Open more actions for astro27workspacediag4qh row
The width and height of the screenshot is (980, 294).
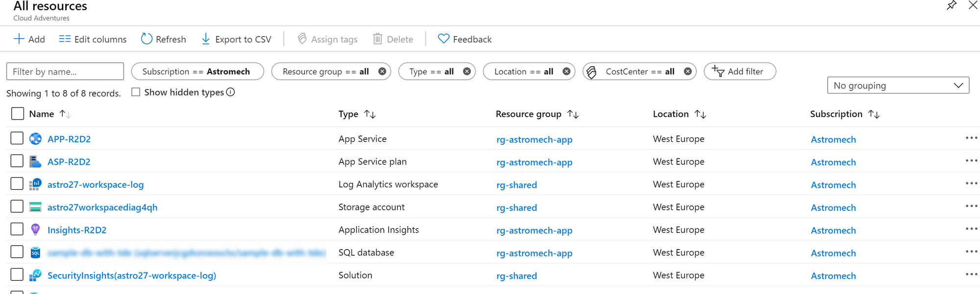[x=971, y=206]
